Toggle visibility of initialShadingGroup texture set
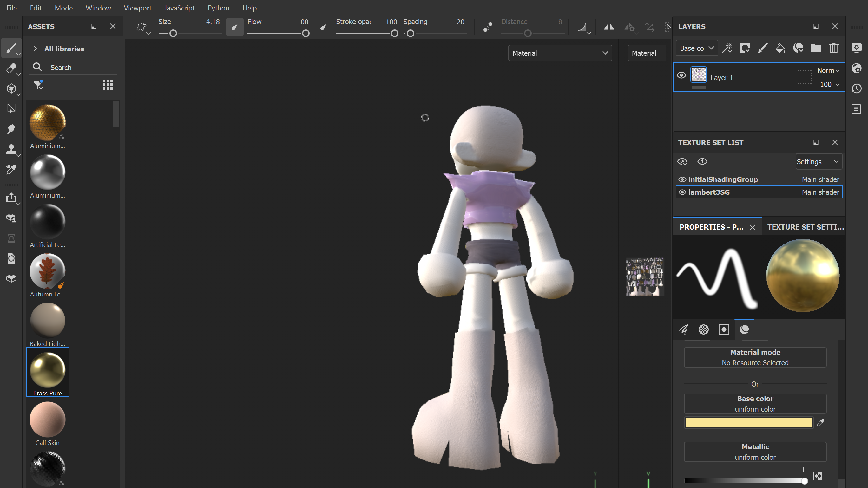 [682, 179]
